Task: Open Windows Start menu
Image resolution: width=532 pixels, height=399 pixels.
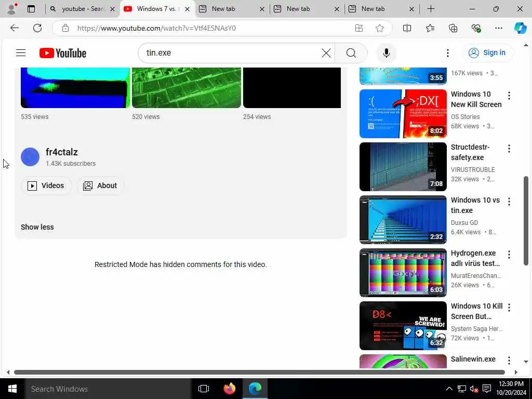Action: (12, 389)
